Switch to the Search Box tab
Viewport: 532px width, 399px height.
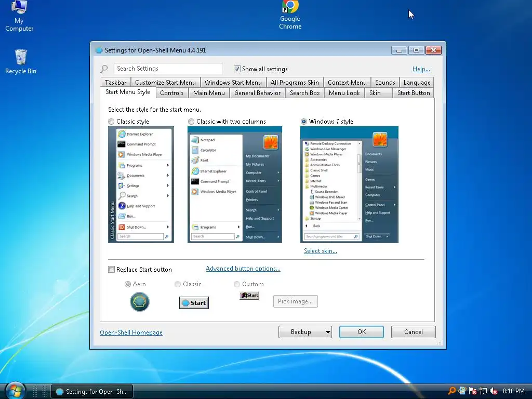click(x=304, y=93)
